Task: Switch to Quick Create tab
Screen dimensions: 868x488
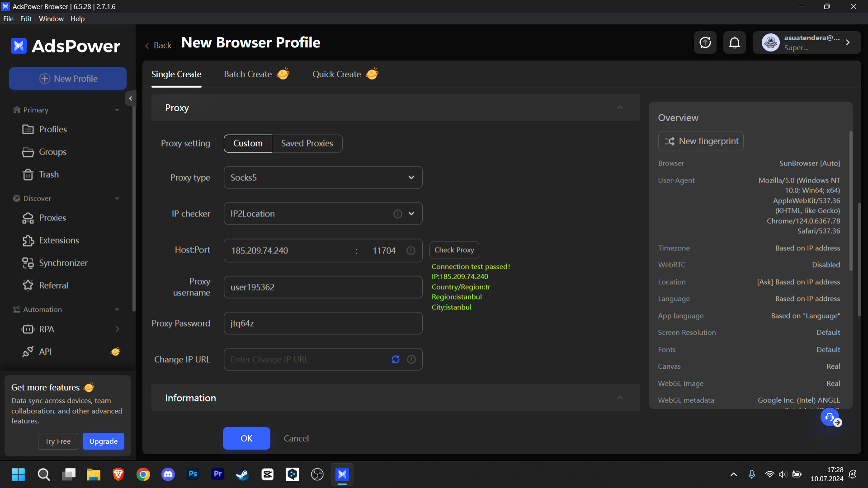Action: pyautogui.click(x=345, y=75)
